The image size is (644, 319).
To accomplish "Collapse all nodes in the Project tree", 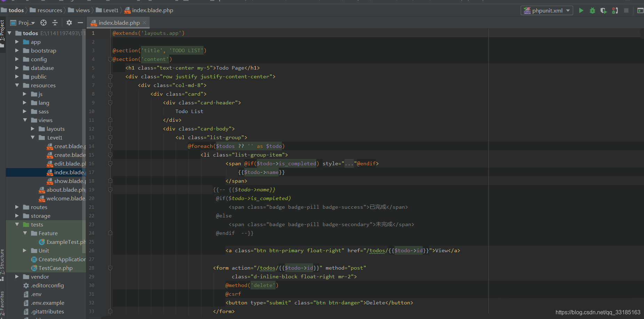I will point(55,23).
